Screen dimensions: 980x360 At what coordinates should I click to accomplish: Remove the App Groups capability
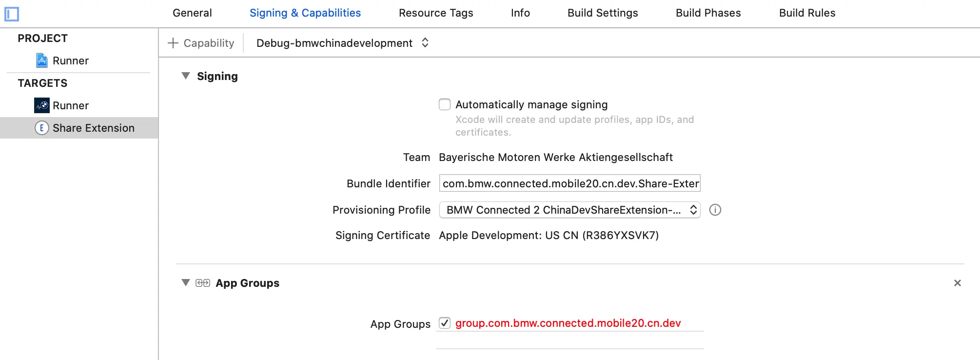pos(957,283)
